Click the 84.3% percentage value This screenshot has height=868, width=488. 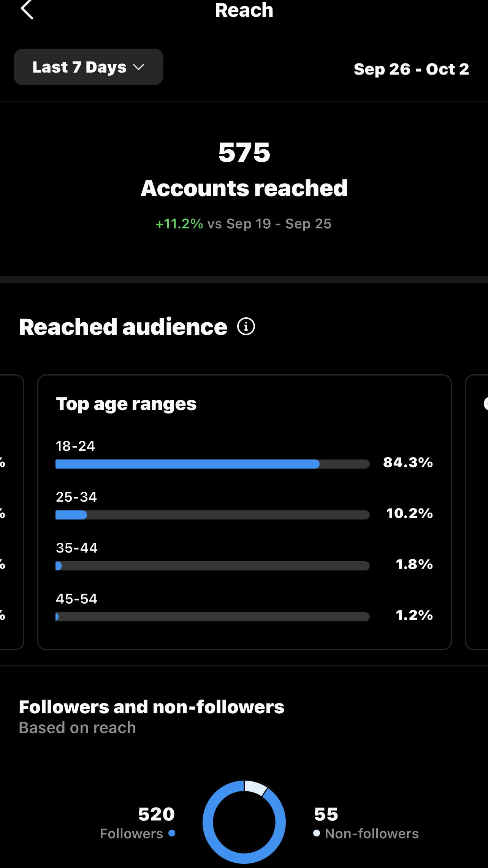408,463
